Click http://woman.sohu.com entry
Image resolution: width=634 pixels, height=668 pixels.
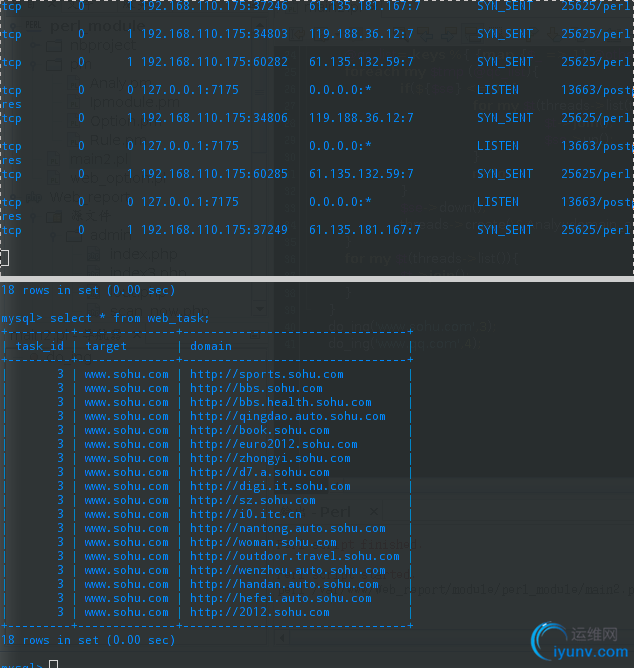point(263,542)
